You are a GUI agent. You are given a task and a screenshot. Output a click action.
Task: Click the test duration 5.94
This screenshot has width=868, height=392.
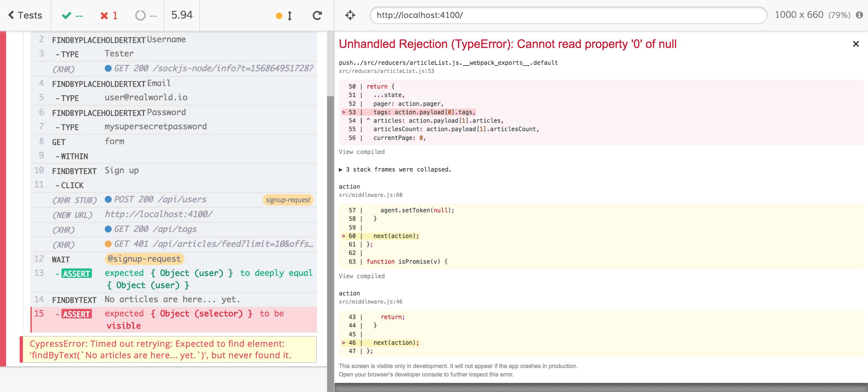click(182, 15)
